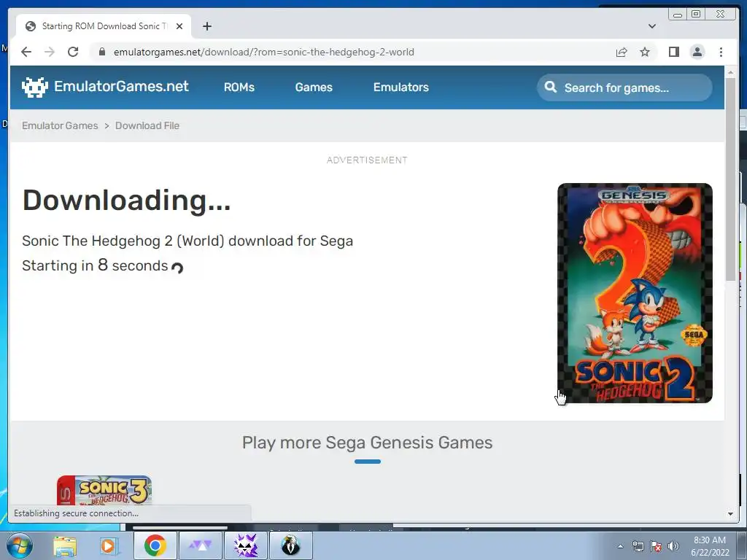
Task: Open the Emulators menu
Action: click(x=400, y=87)
